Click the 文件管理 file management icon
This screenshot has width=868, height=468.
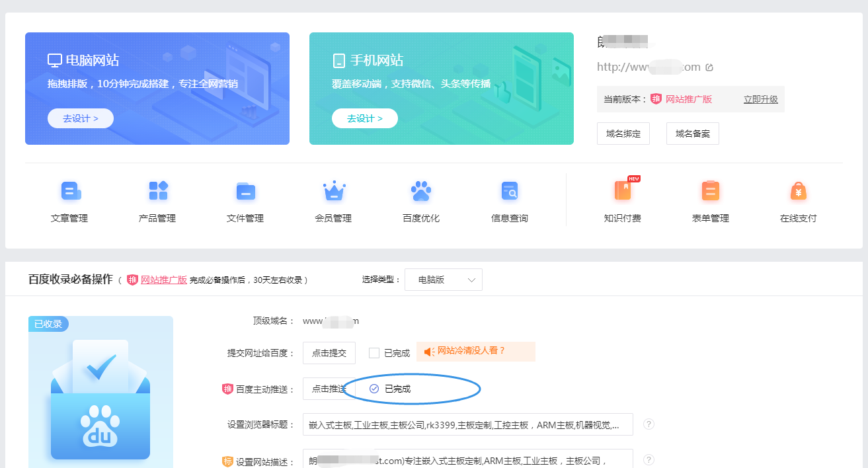click(x=245, y=192)
